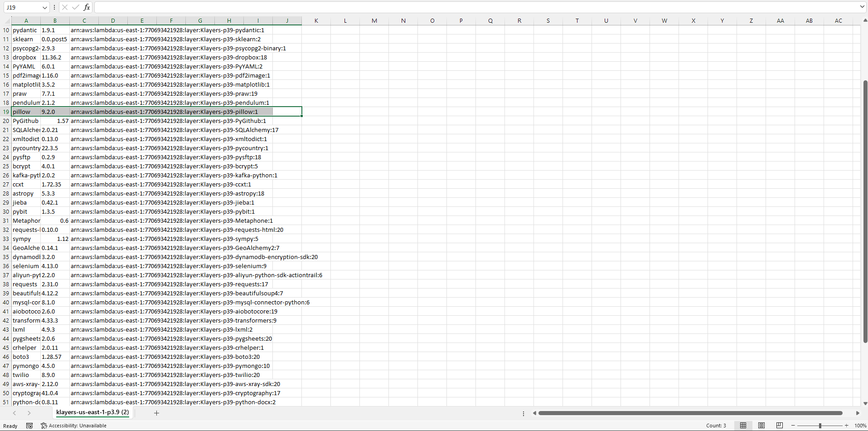This screenshot has width=868, height=431.
Task: Click the vertical scrollbar up arrow
Action: (x=865, y=20)
